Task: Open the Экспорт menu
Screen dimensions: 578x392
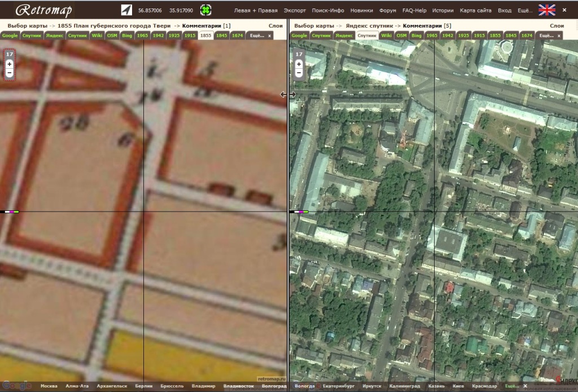Action: (295, 10)
